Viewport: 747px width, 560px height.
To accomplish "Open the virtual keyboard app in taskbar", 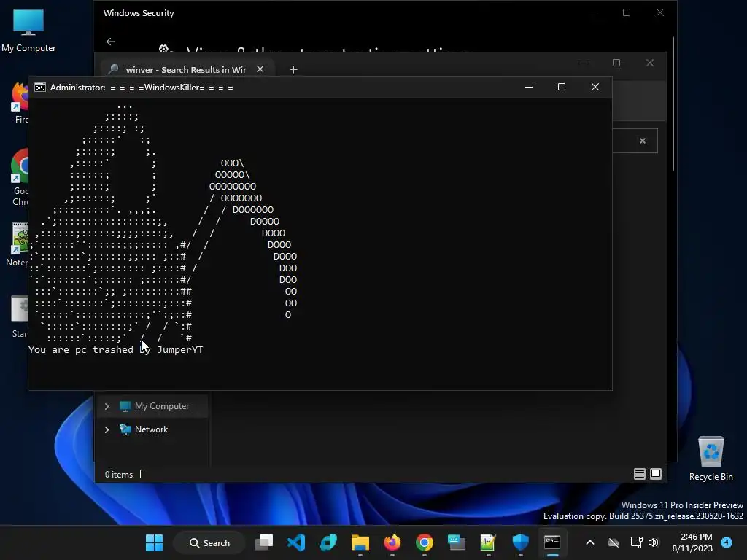I will point(456,542).
